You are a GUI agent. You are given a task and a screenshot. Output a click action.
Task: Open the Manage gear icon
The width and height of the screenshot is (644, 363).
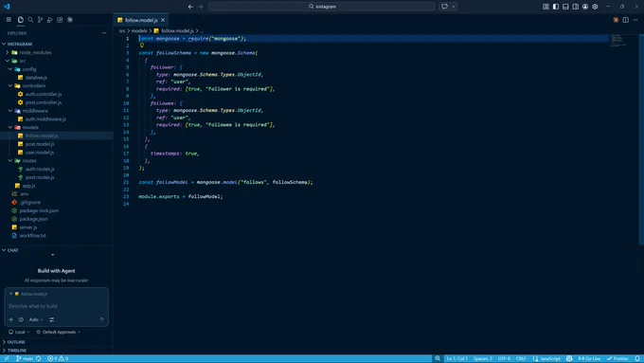click(x=595, y=7)
